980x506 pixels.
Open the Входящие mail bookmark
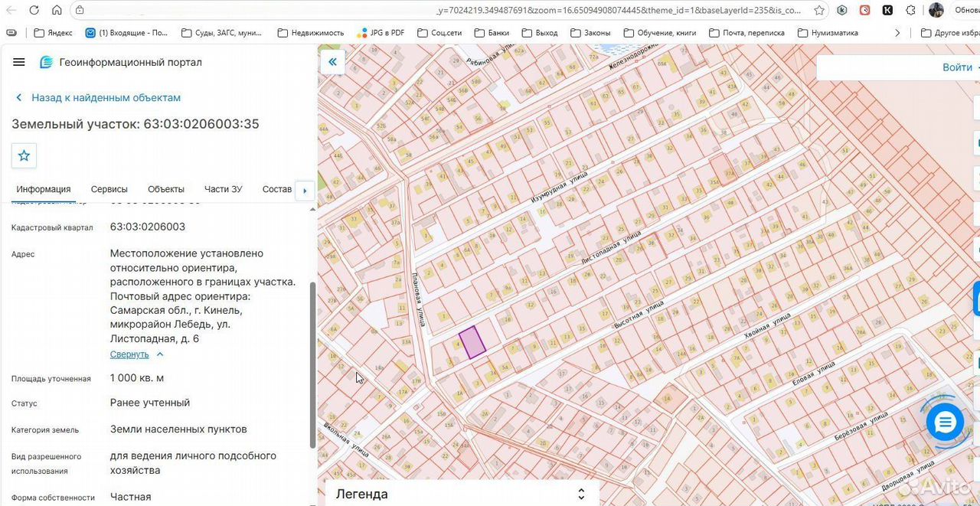(126, 33)
